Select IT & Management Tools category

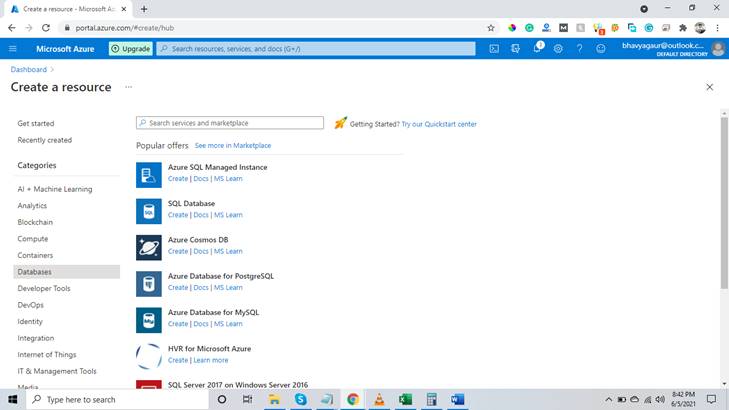(57, 371)
